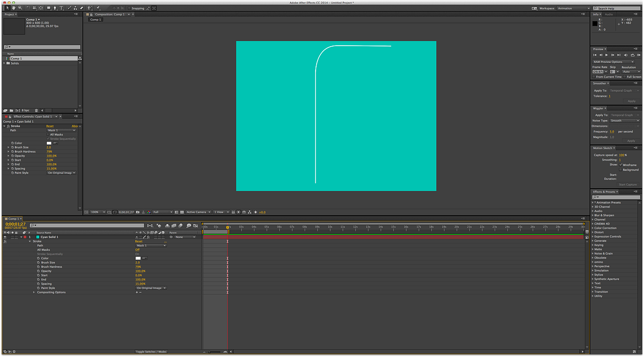
Task: Open Paint Style dropdown in Effect Controls
Action: click(x=61, y=173)
